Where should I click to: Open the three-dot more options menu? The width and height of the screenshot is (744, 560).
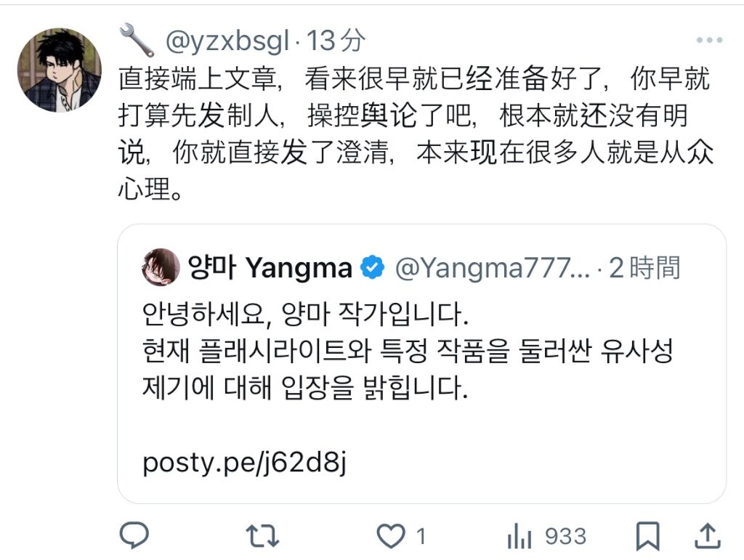[709, 40]
